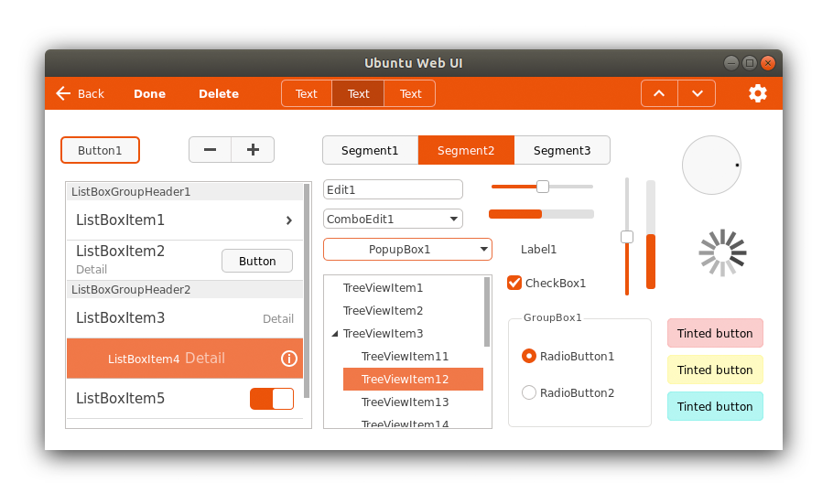Viewport: 833px width, 504px height.
Task: Click the vertical progress bar
Action: coord(651,235)
